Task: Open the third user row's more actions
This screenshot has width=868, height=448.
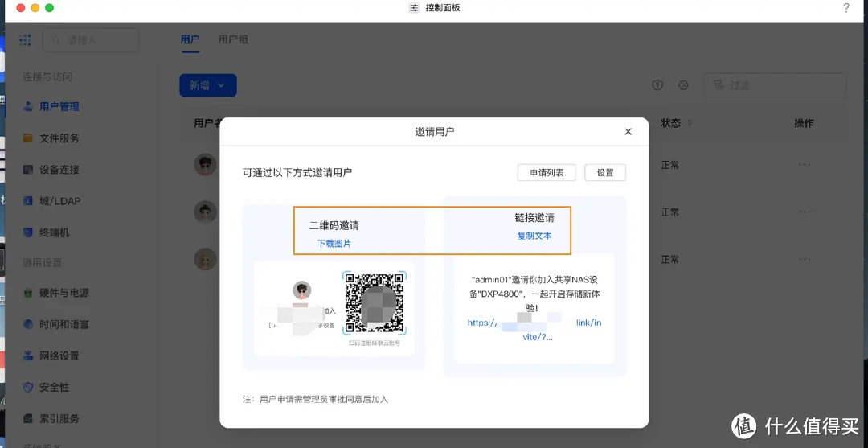Action: (805, 259)
